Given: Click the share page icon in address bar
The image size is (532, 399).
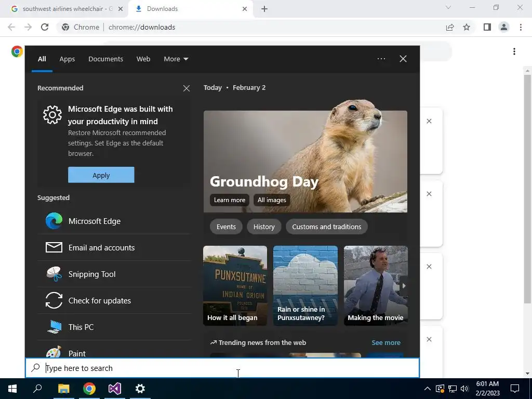Looking at the screenshot, I should (x=450, y=27).
